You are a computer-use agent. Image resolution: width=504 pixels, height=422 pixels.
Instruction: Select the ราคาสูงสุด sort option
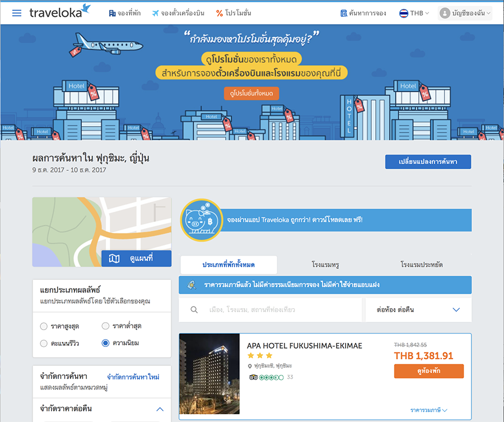(44, 326)
